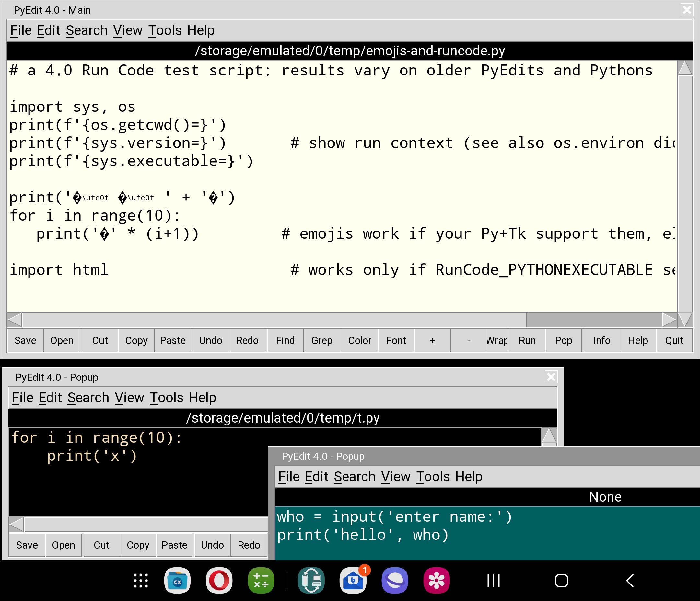Image resolution: width=700 pixels, height=601 pixels.
Task: Launch the Opera browser icon
Action: click(x=219, y=581)
